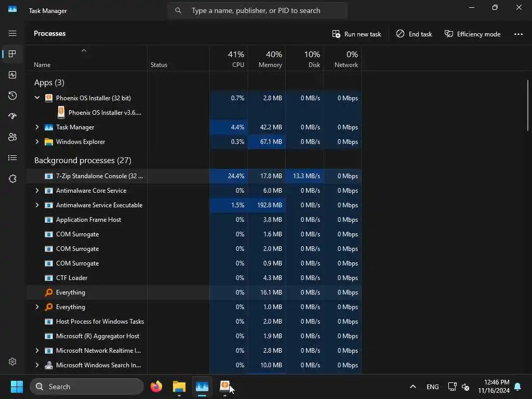Click the volume muted tray icon
Viewport: 532px width, 399px height.
point(466,387)
